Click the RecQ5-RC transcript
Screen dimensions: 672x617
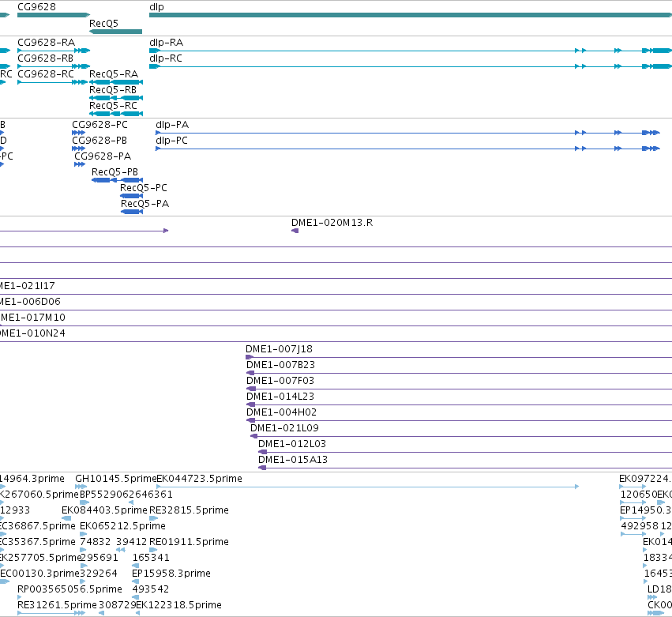coord(116,114)
